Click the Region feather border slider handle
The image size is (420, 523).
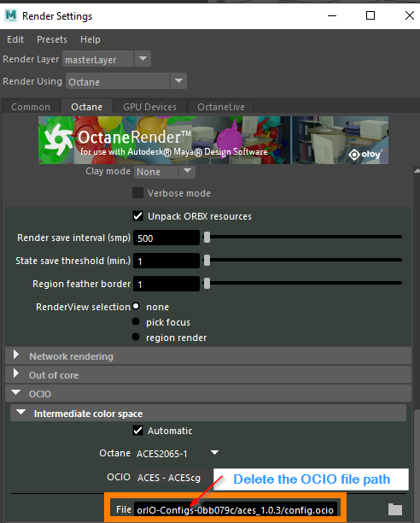click(x=207, y=283)
